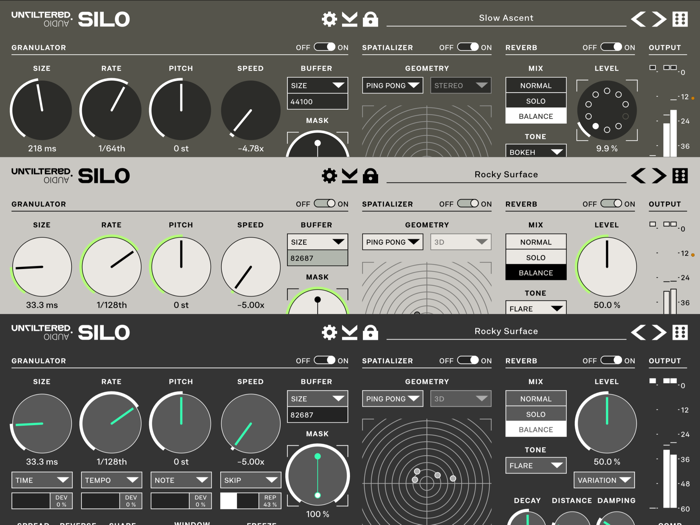Click the lock icon in the light-themed panel
This screenshot has width=700, height=525.
pos(371,176)
